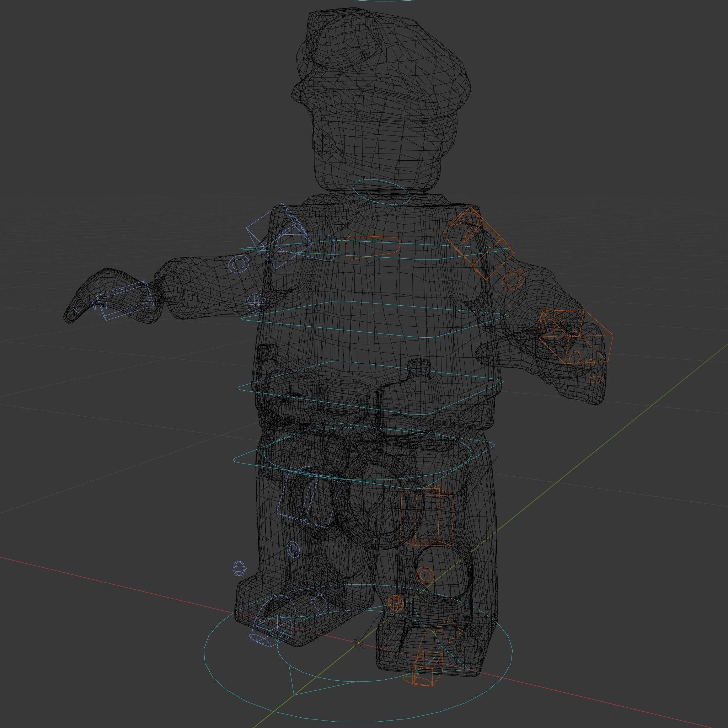This screenshot has width=728, height=728.
Task: Select the blue double-circle control on the arm
Action: [x=239, y=263]
